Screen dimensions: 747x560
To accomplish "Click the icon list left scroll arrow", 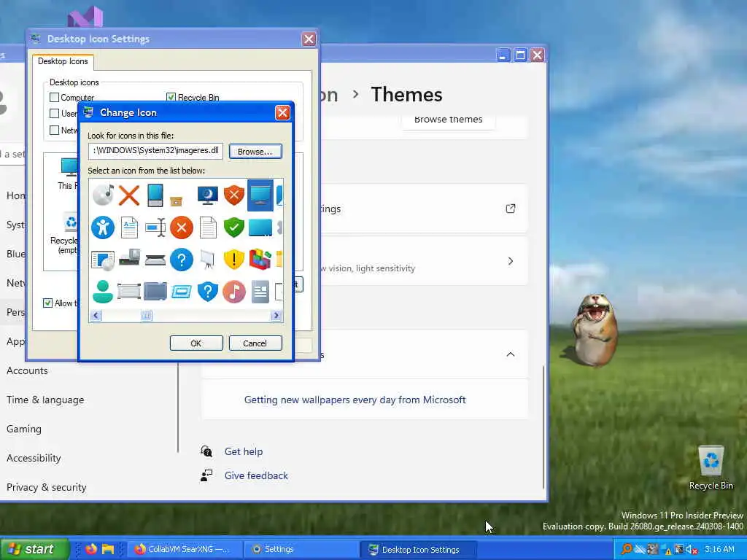I will pos(96,316).
